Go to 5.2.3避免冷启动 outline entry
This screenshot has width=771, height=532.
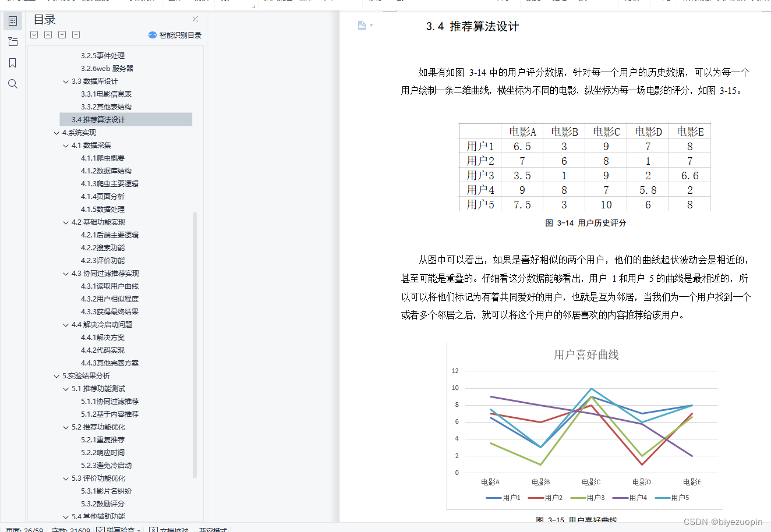[x=106, y=466]
